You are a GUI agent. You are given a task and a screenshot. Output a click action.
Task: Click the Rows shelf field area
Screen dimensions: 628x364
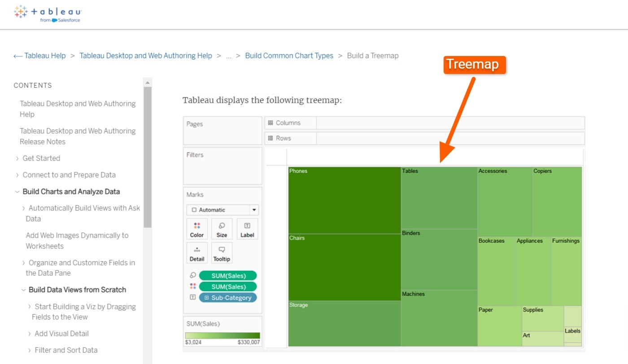pos(450,138)
